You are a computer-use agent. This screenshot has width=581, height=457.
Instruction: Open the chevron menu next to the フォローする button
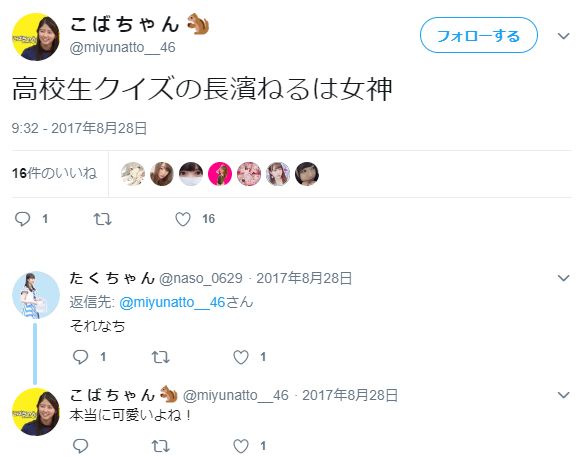pyautogui.click(x=563, y=36)
